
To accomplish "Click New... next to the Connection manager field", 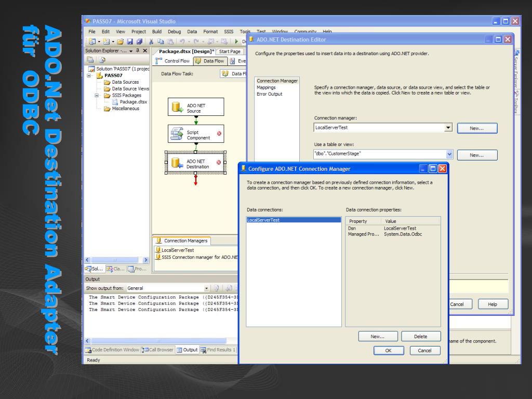I will point(477,128).
